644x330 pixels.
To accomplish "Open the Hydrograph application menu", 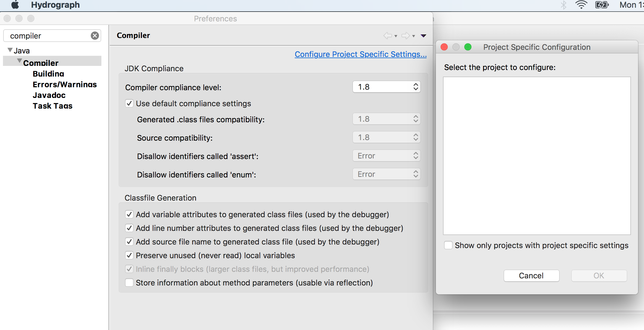I will click(55, 5).
